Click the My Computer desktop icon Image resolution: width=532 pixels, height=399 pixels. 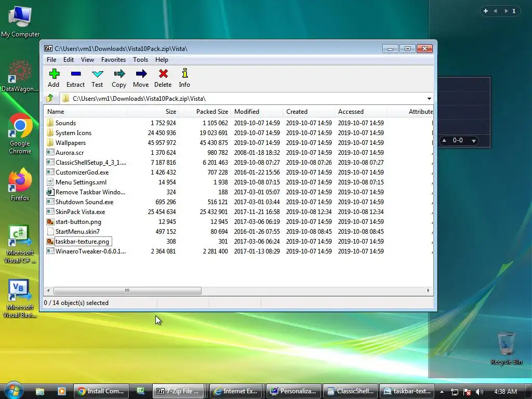(x=20, y=21)
